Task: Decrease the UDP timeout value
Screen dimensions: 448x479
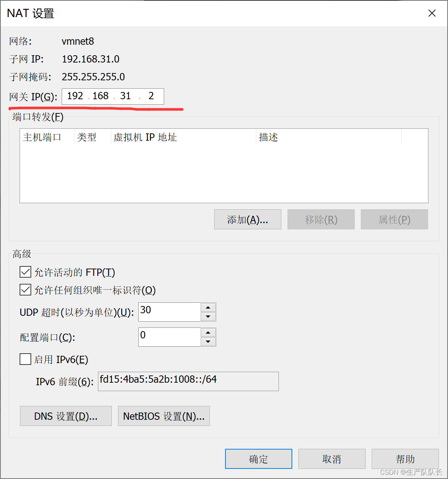Action: click(x=208, y=317)
